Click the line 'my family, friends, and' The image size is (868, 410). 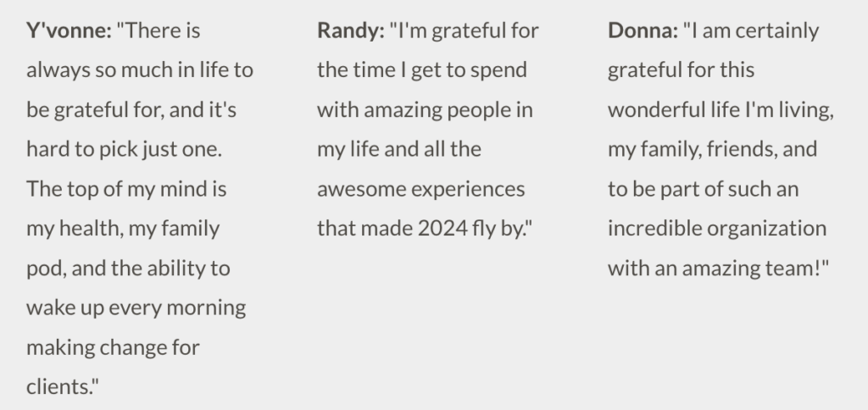point(712,149)
